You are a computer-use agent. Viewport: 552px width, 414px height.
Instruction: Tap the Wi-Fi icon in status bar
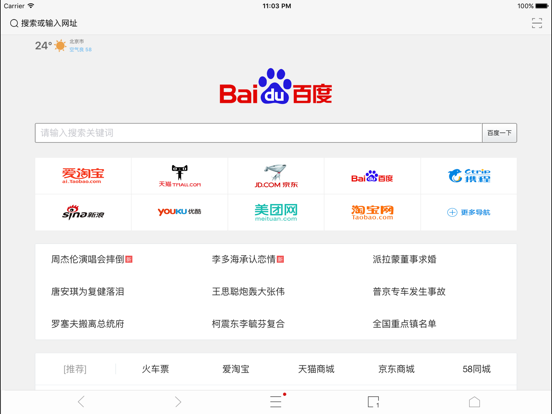(x=31, y=6)
